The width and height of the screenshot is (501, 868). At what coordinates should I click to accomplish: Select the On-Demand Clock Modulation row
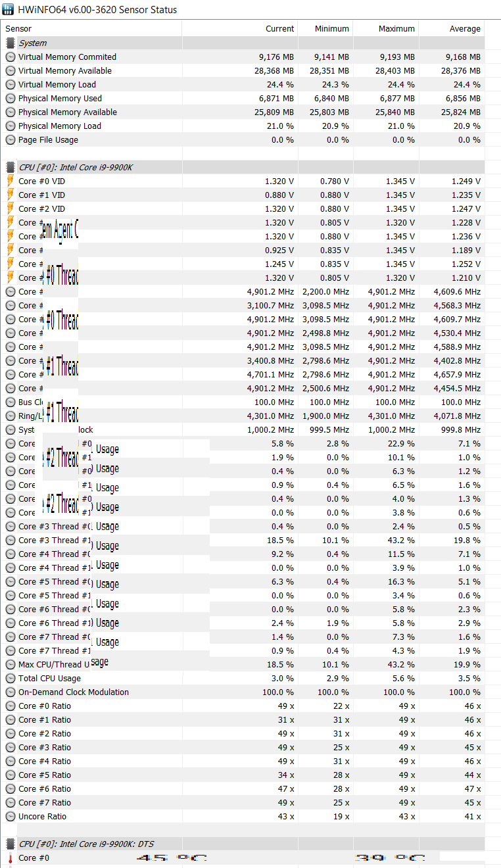click(74, 692)
